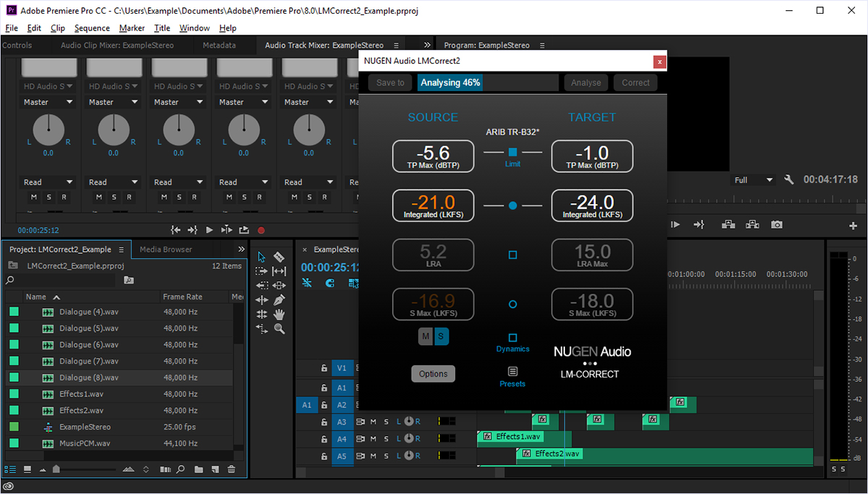Open the Full playback resolution dropdown
868x494 pixels.
[x=753, y=179]
